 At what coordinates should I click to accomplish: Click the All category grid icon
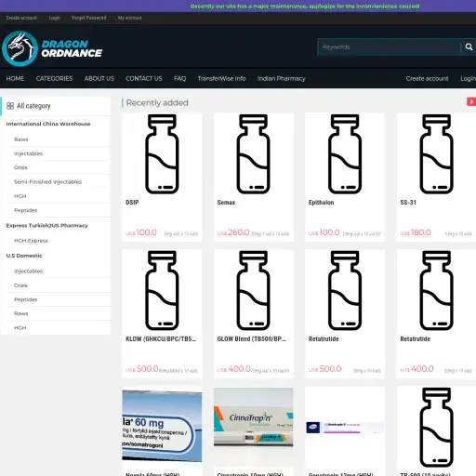pos(10,106)
